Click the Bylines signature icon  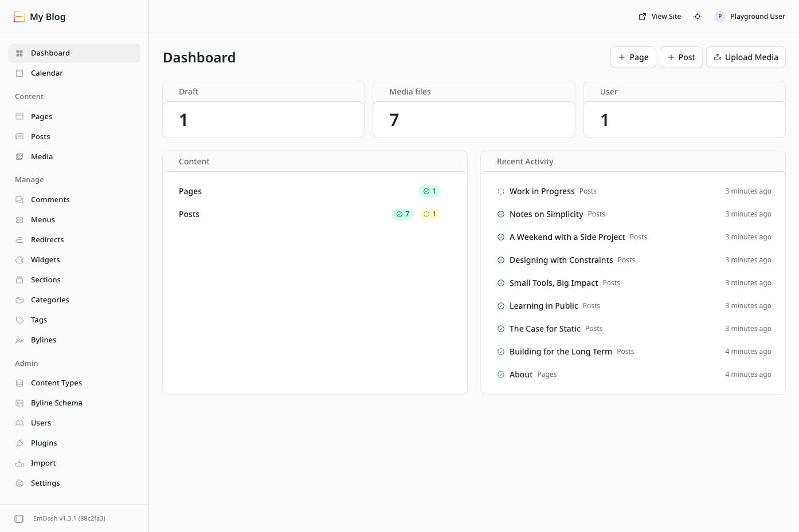(19, 340)
